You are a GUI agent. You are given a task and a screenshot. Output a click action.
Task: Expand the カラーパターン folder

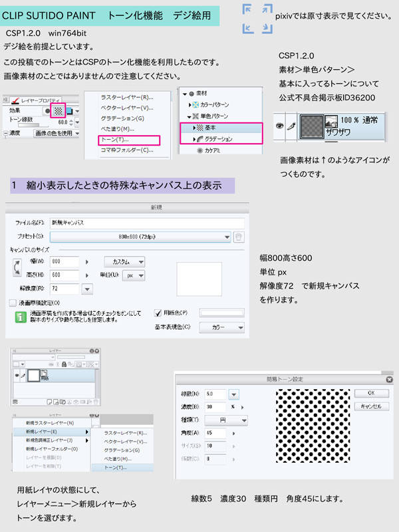(x=190, y=105)
